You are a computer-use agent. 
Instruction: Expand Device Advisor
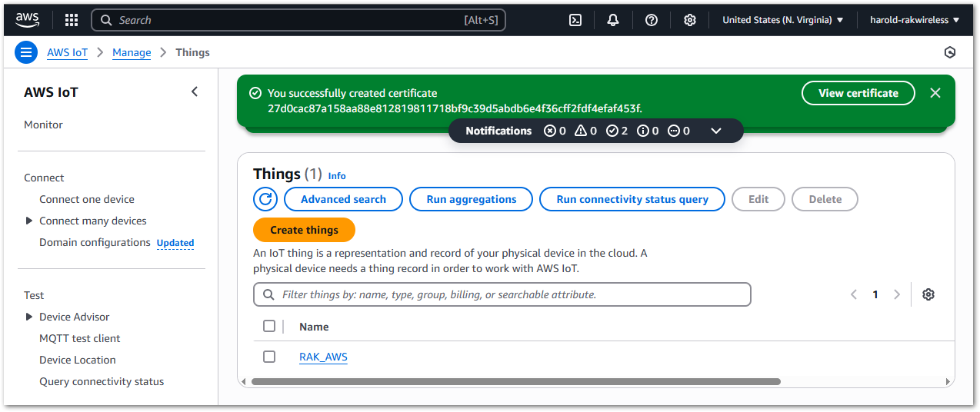(x=29, y=317)
